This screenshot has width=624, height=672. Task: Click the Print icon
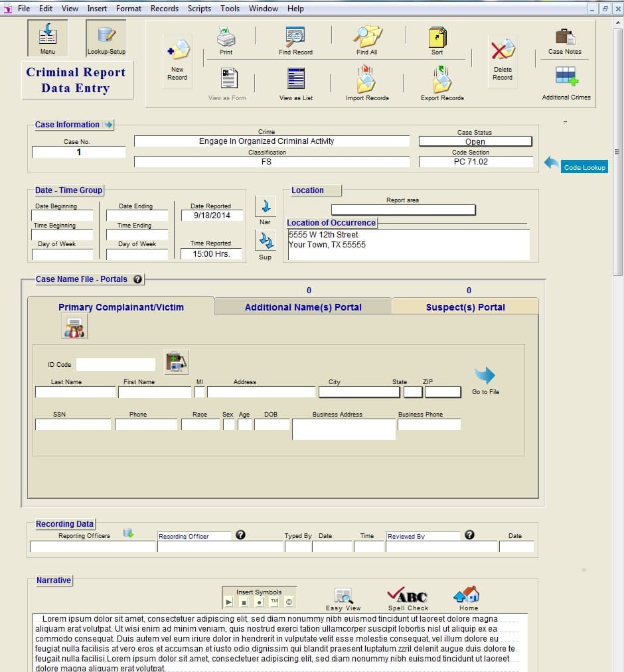point(226,36)
